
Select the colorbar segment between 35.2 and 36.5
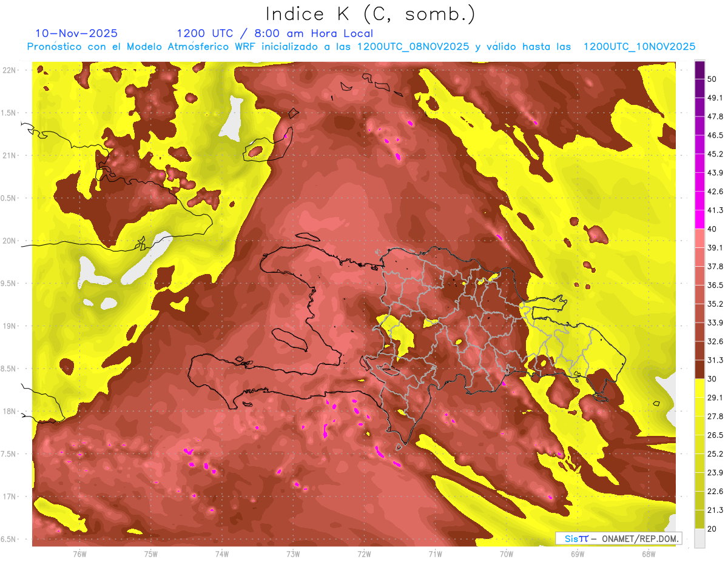click(x=699, y=294)
